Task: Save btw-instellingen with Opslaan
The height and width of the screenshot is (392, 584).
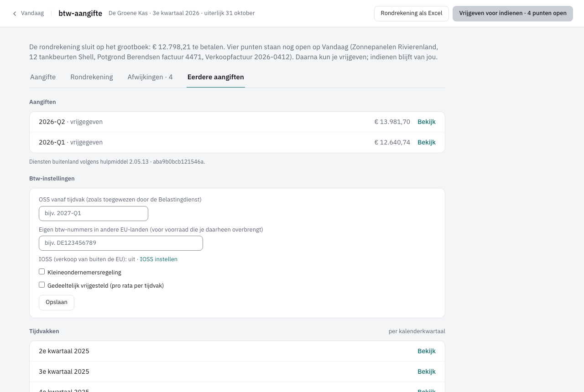Action: [57, 303]
